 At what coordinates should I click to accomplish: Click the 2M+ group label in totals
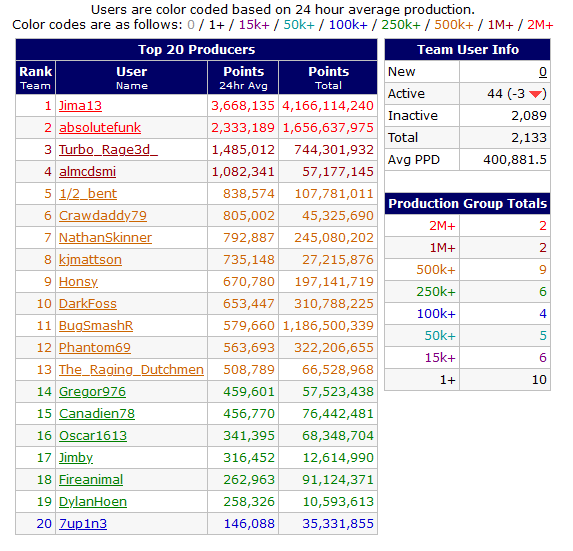(442, 226)
